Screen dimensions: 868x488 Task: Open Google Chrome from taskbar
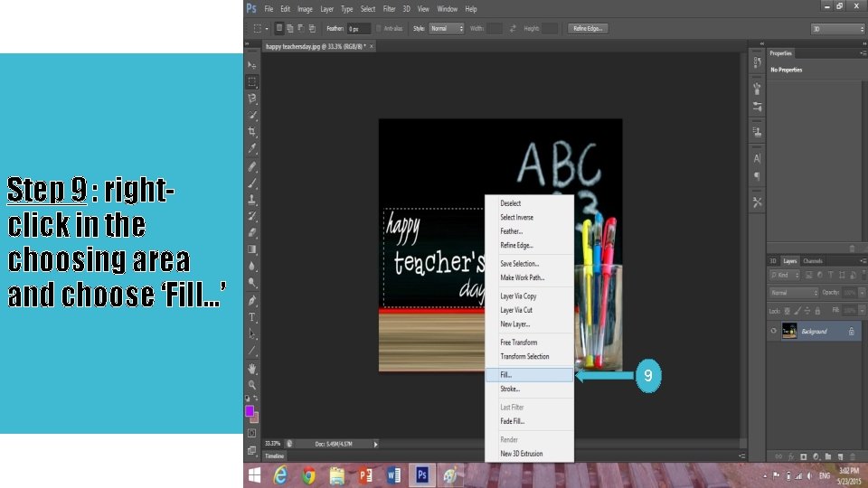point(309,475)
